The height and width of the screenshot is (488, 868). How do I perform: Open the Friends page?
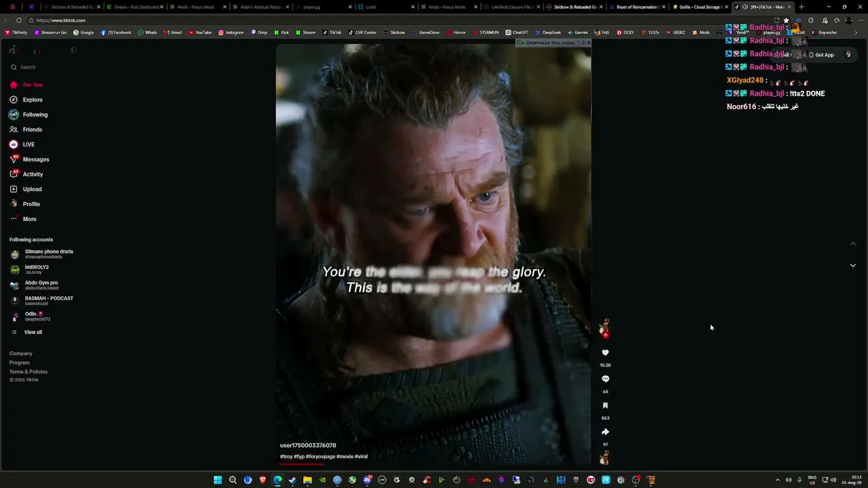[26, 129]
